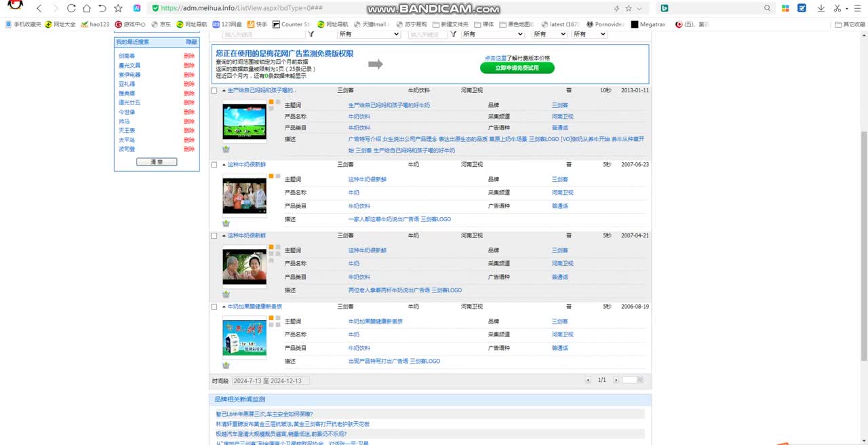Go back using the browser back arrow
The height and width of the screenshot is (445, 868).
tap(39, 8)
